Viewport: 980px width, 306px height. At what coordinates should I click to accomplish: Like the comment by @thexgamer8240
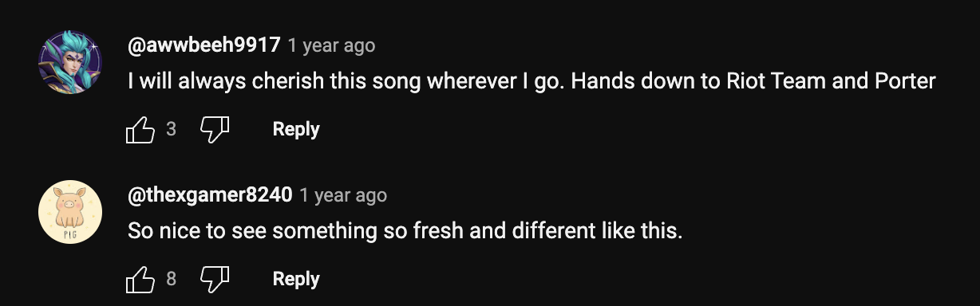(x=140, y=279)
